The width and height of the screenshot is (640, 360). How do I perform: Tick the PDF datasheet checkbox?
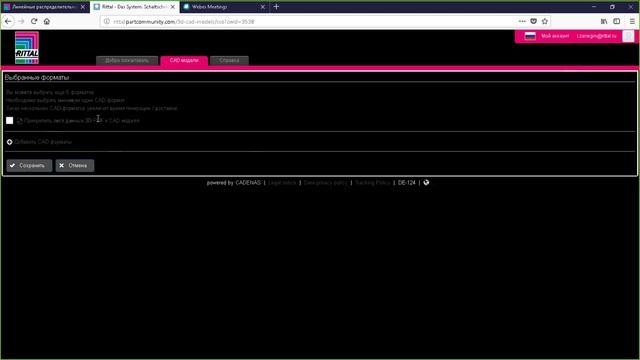[x=9, y=120]
